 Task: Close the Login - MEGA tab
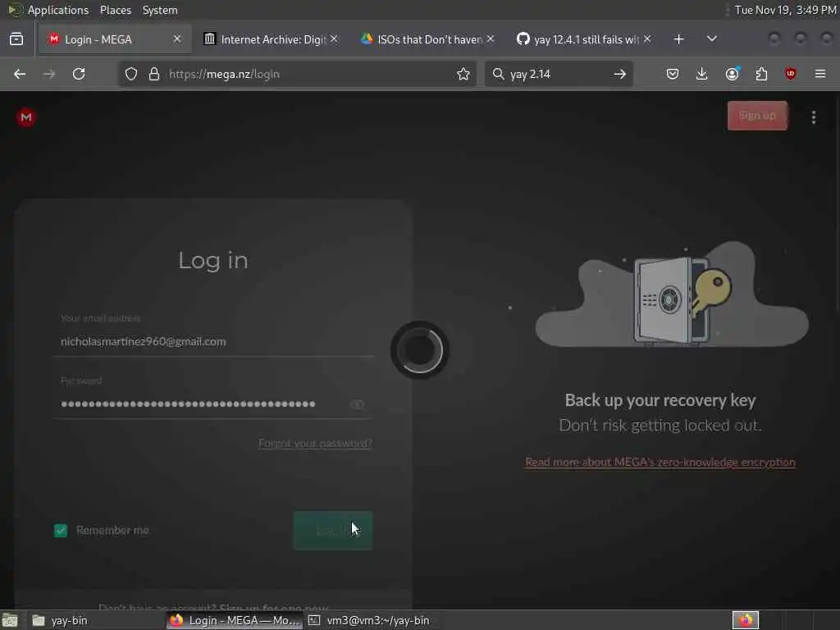tap(177, 39)
